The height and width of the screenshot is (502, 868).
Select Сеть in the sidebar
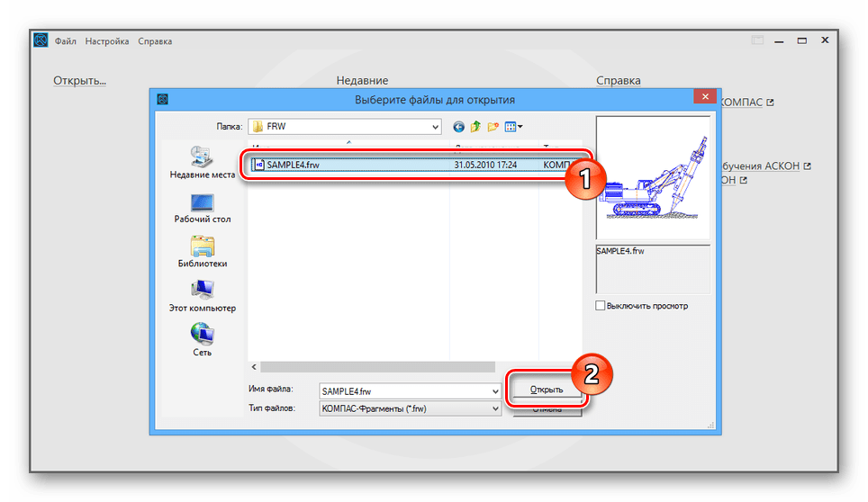(203, 339)
